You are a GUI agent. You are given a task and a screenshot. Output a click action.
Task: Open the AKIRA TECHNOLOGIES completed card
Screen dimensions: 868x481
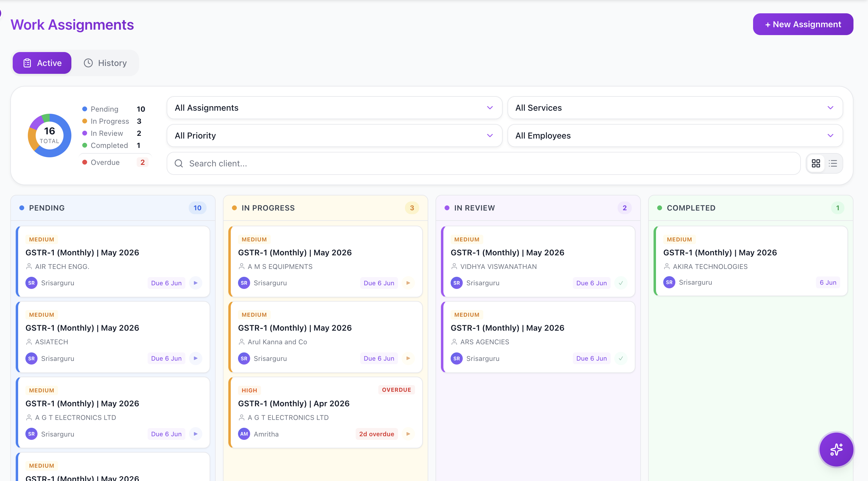tap(751, 261)
